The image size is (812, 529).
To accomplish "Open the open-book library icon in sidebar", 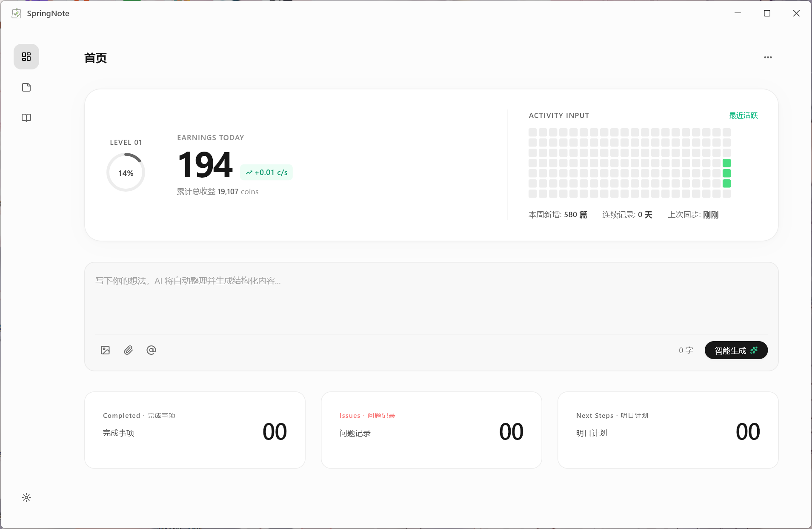I will click(x=26, y=118).
